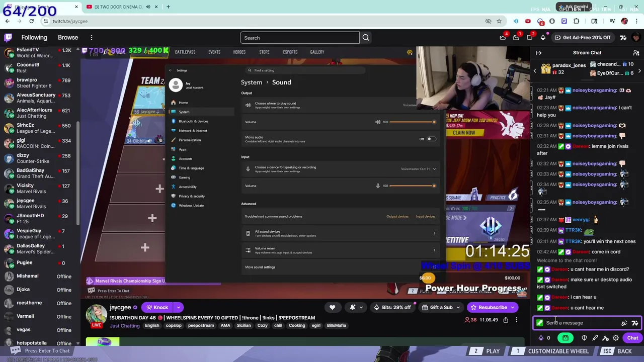Screen dimensions: 644x362
Task: Collapse the Stream Chat panel arrow
Action: [x=538, y=53]
